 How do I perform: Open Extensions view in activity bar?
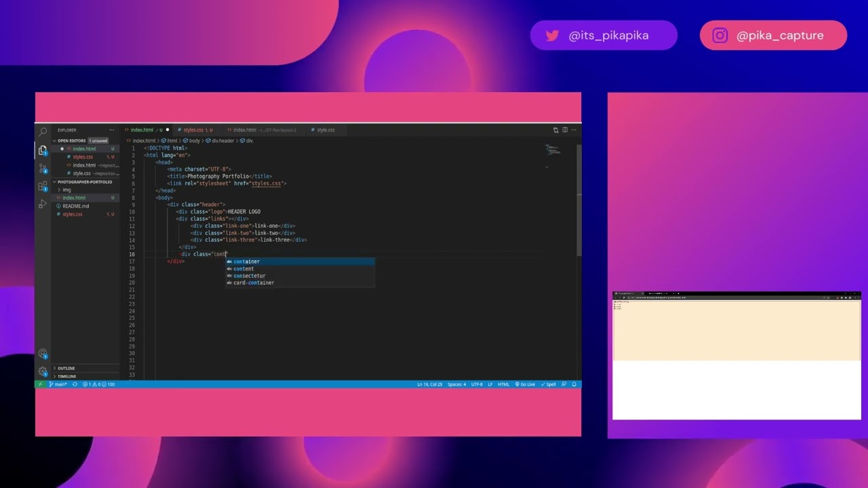pyautogui.click(x=43, y=186)
